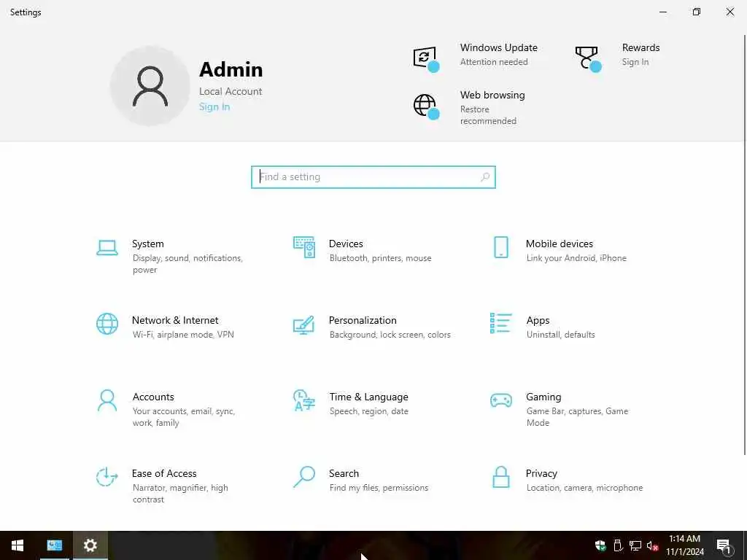Open the Gaming label
747x560 pixels.
coord(543,397)
